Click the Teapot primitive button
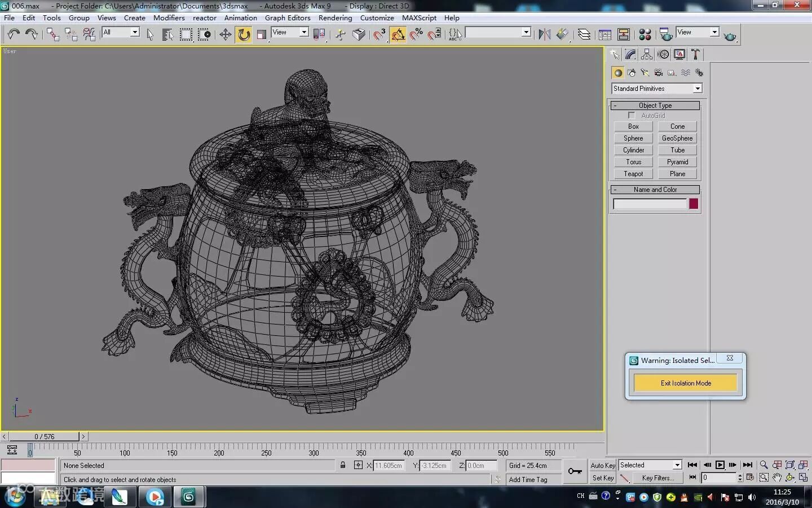This screenshot has height=508, width=812. click(633, 174)
